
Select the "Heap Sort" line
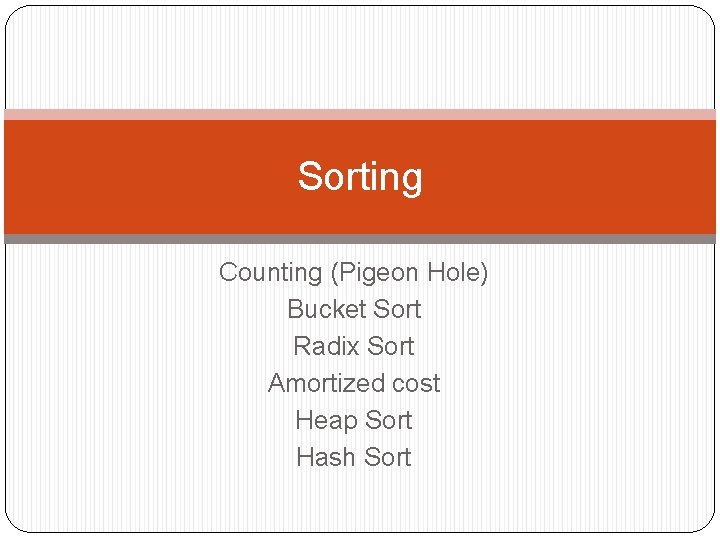pyautogui.click(x=354, y=420)
